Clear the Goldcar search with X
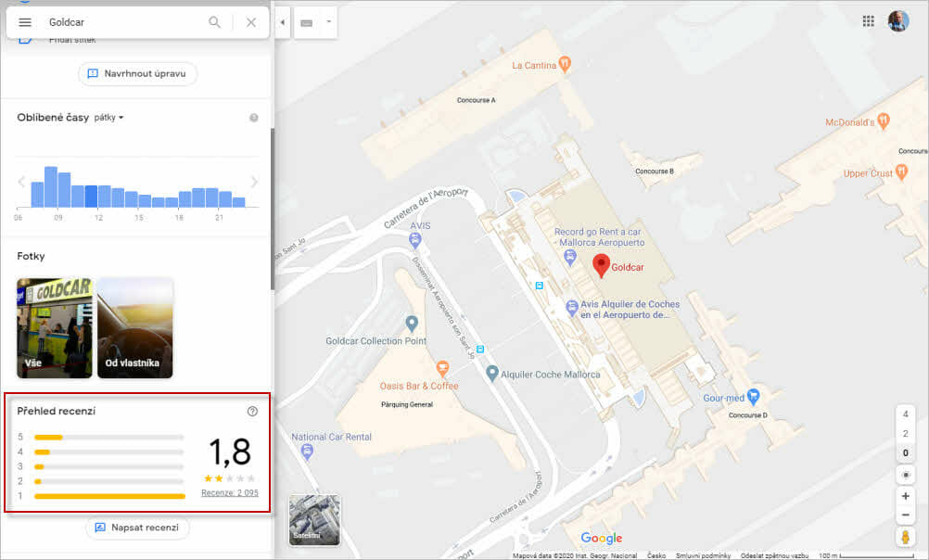Image resolution: width=929 pixels, height=560 pixels. point(251,22)
